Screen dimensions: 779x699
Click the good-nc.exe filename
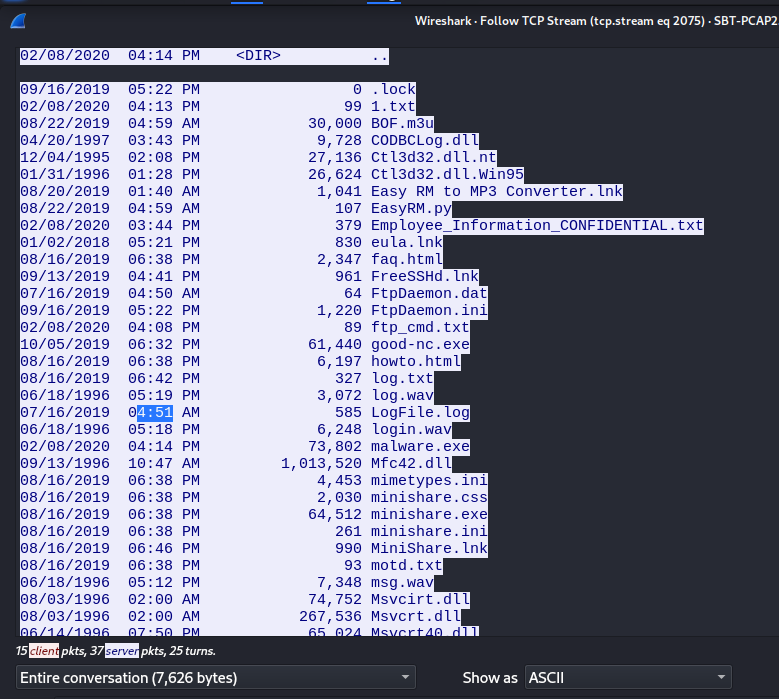(x=420, y=344)
